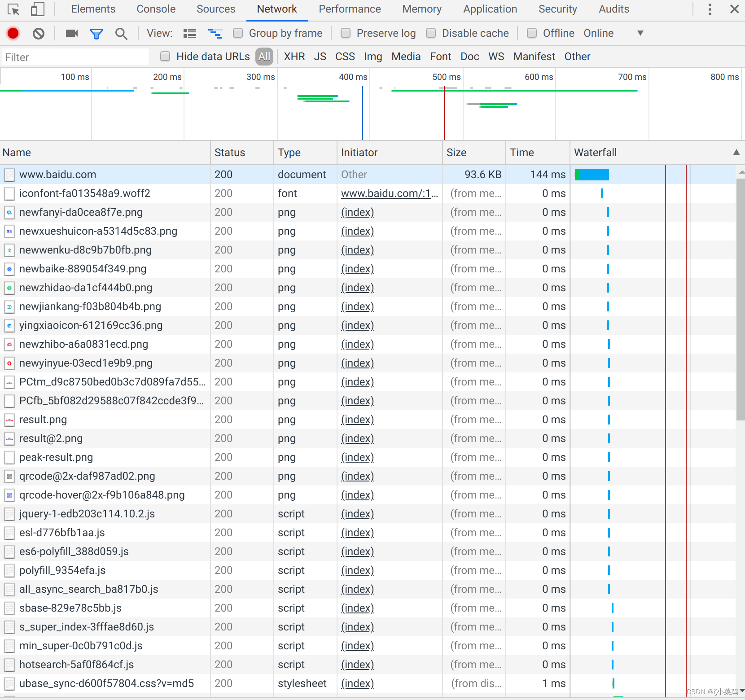Filter requests by Other type
This screenshot has width=745, height=700.
(577, 57)
